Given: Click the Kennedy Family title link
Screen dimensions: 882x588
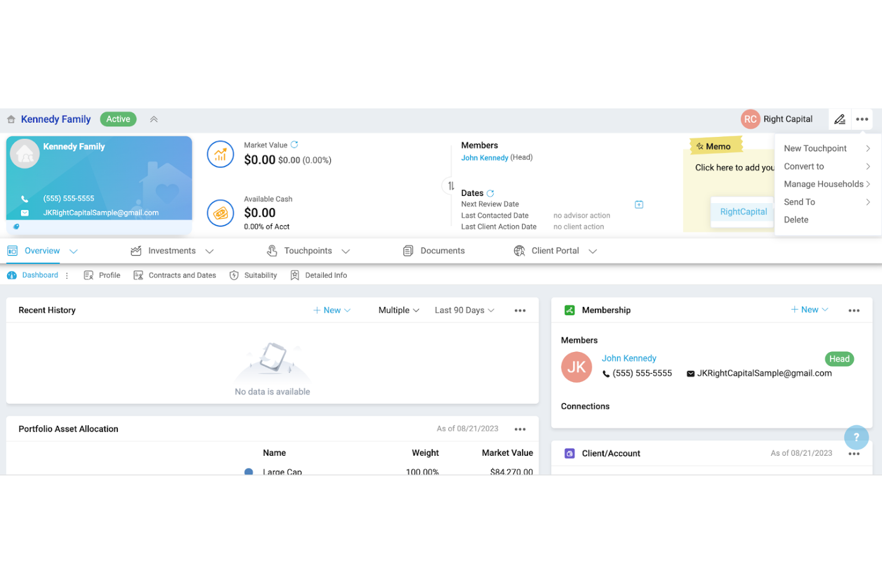Looking at the screenshot, I should (x=56, y=119).
